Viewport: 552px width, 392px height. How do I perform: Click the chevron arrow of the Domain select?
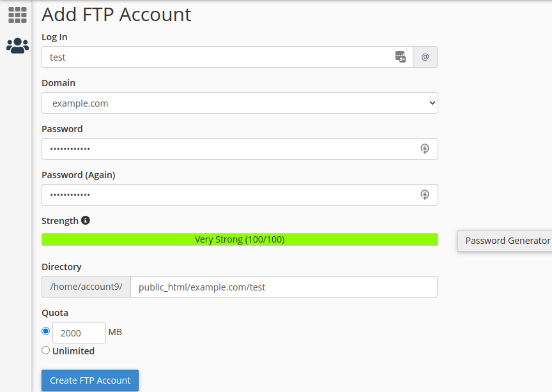(x=433, y=103)
